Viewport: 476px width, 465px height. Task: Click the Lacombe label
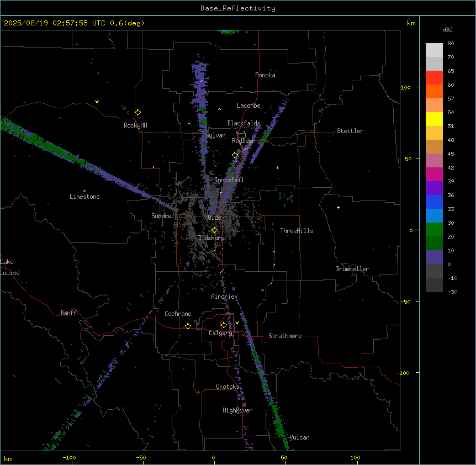[x=248, y=105]
